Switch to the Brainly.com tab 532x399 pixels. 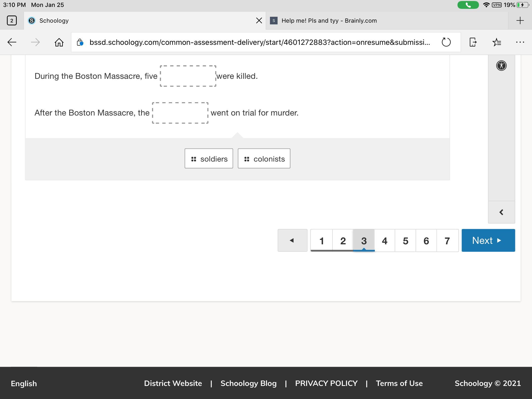(x=329, y=21)
